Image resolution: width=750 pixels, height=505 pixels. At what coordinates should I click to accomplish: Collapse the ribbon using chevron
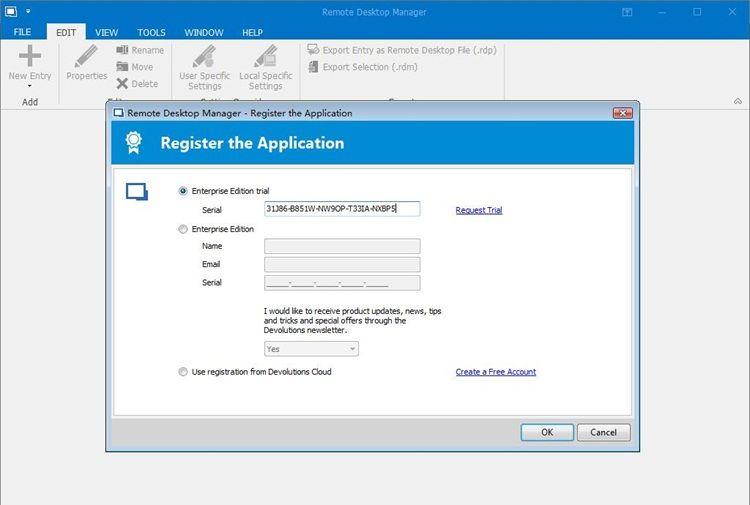pos(737,101)
